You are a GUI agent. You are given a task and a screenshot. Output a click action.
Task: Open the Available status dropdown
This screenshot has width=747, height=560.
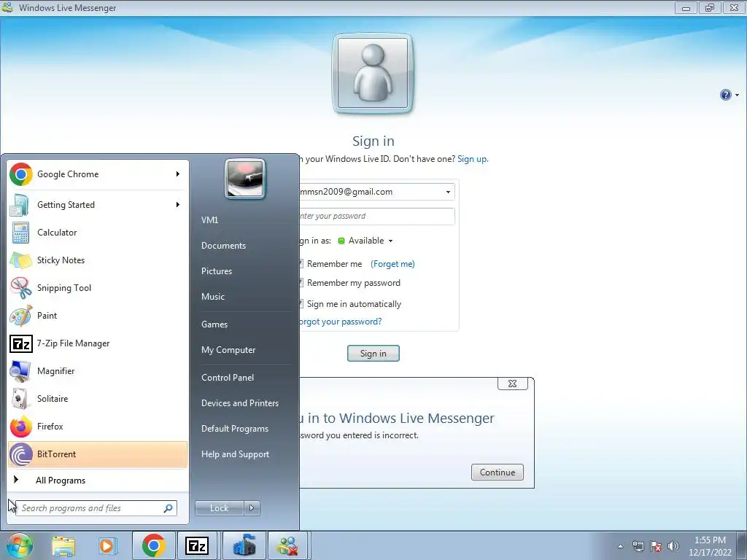click(x=391, y=241)
